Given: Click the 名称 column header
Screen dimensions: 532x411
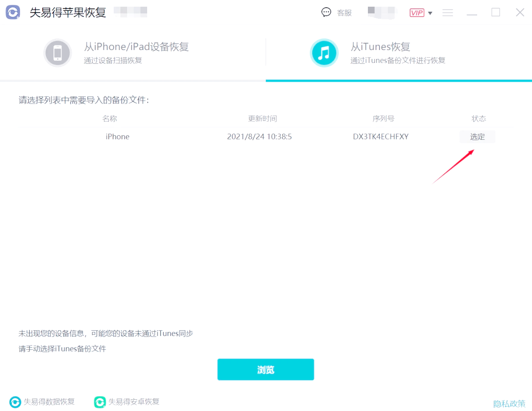Looking at the screenshot, I should point(110,118).
